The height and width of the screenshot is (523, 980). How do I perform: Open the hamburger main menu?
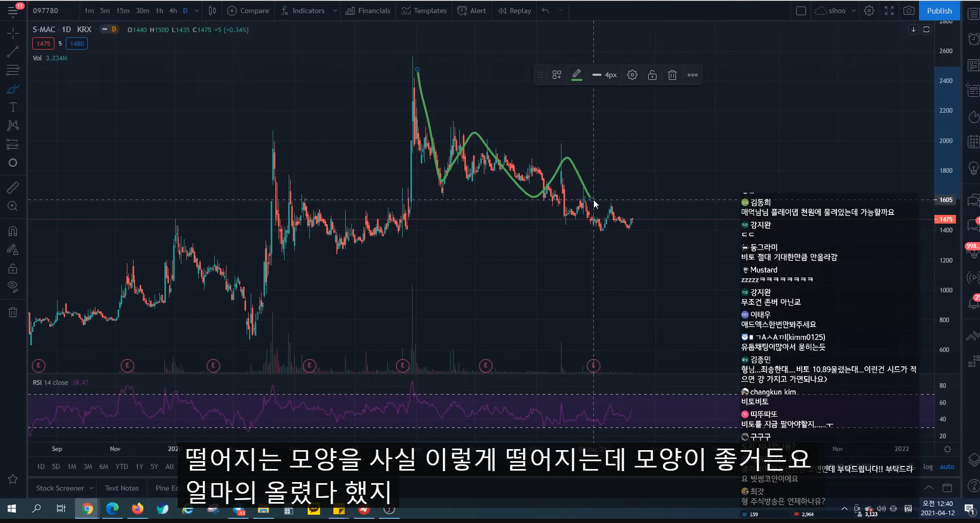coord(13,10)
